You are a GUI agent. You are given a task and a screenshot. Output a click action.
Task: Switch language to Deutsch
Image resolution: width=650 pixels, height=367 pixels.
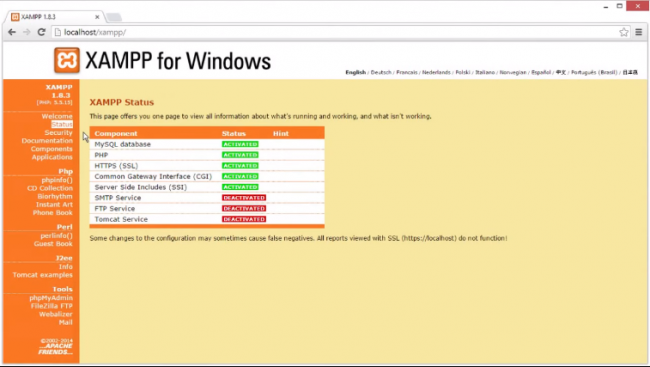coord(381,72)
